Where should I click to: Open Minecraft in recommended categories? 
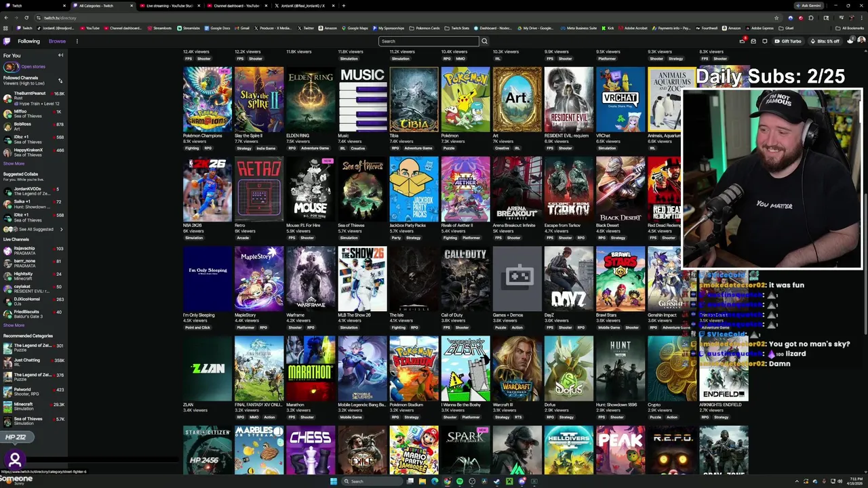(34, 407)
